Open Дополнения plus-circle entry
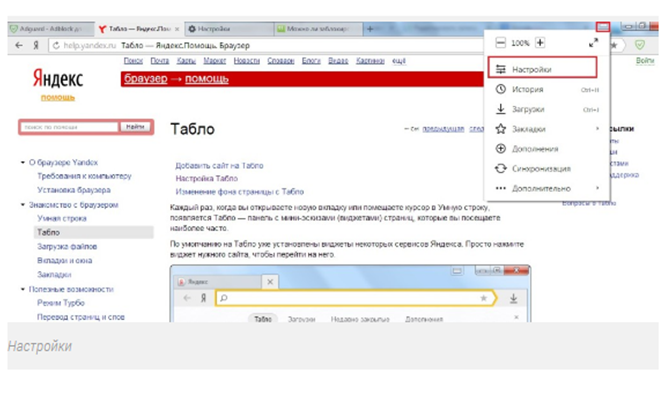665x395 pixels. click(547, 149)
